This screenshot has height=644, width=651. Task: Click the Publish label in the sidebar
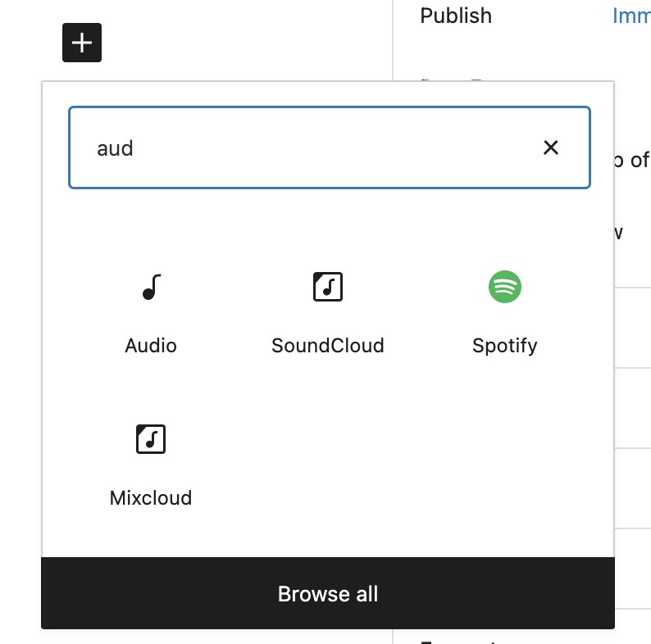coord(456,16)
